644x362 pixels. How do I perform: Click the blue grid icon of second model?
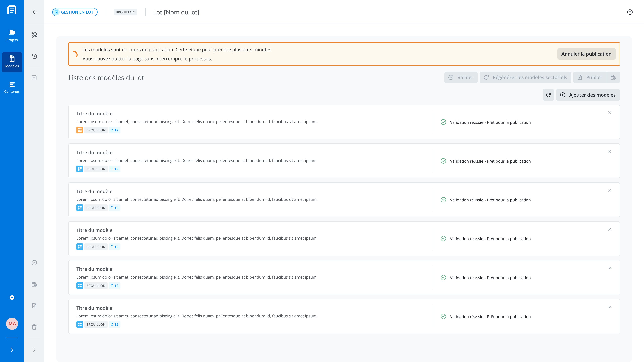pyautogui.click(x=80, y=169)
